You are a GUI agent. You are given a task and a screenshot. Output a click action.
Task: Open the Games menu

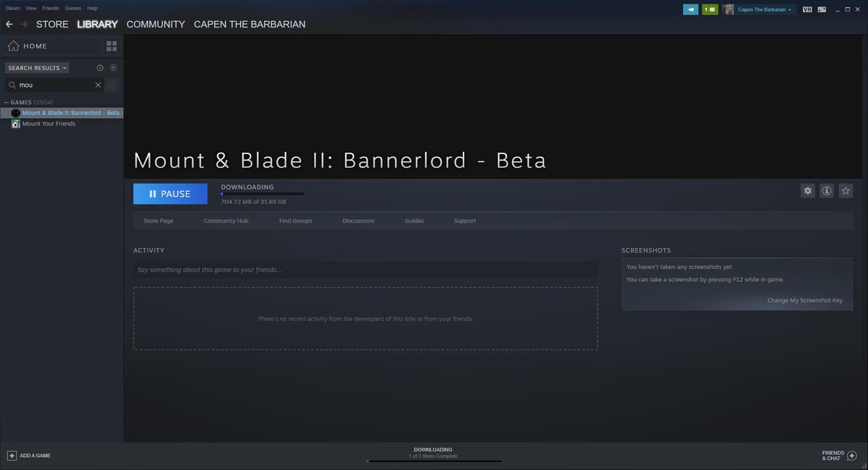(73, 8)
